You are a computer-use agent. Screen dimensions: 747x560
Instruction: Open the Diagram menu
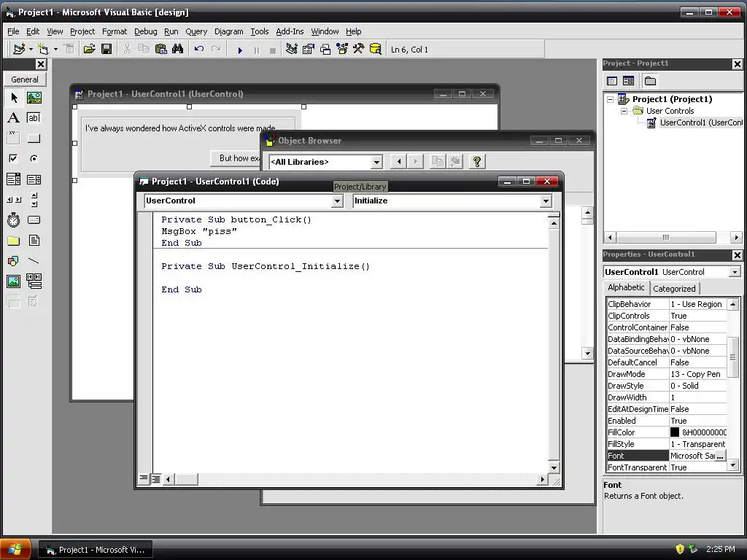coord(228,31)
